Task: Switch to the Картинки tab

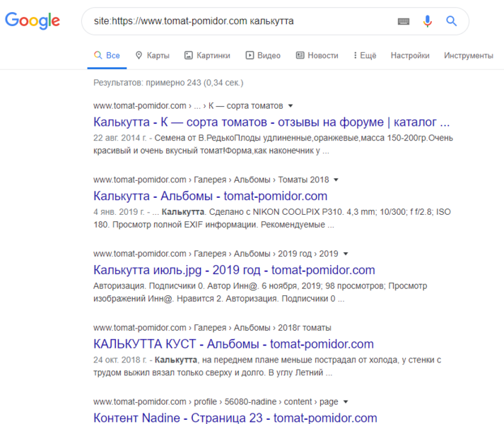Action: click(207, 55)
